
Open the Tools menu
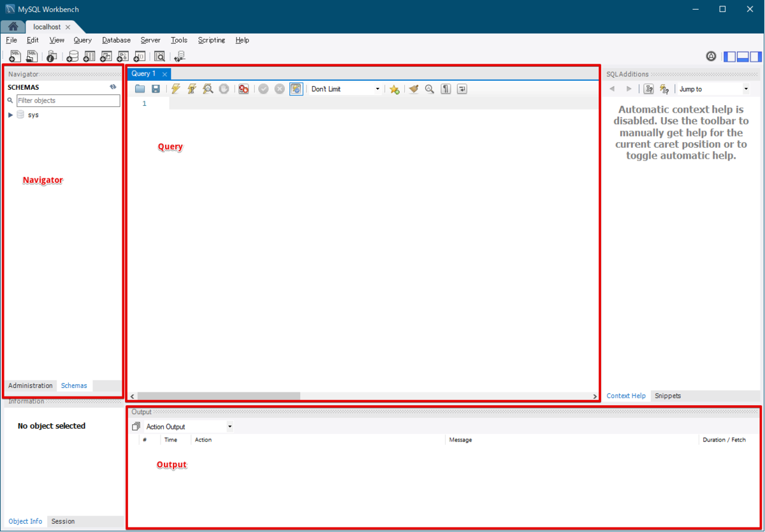(179, 40)
